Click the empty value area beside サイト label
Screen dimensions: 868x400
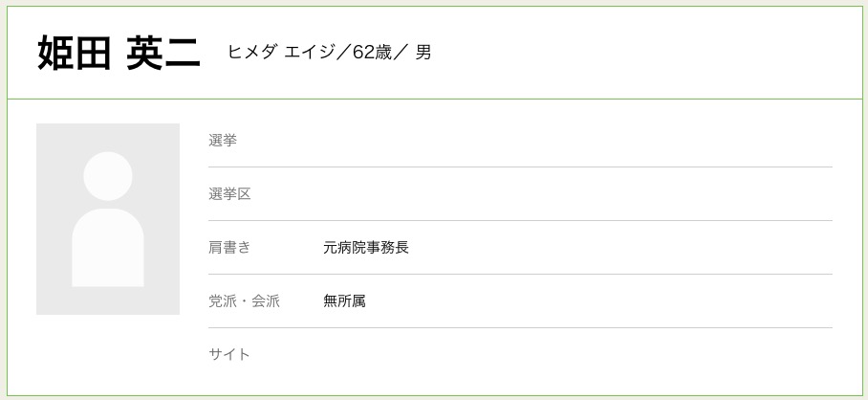574,355
